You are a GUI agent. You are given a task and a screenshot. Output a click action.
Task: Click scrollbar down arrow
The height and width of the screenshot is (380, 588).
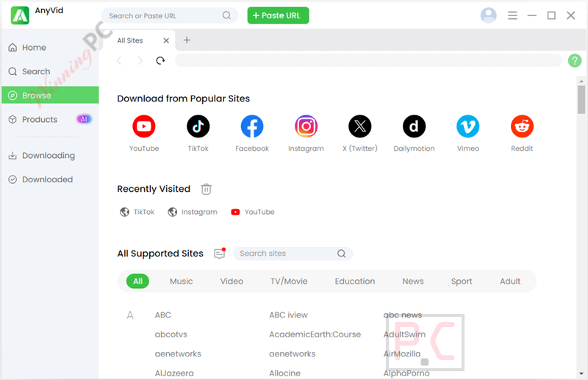coord(581,373)
